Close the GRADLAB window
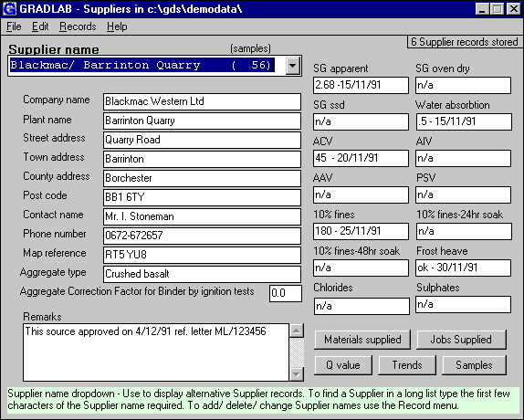Image resolution: width=524 pixels, height=420 pixels. (x=513, y=9)
